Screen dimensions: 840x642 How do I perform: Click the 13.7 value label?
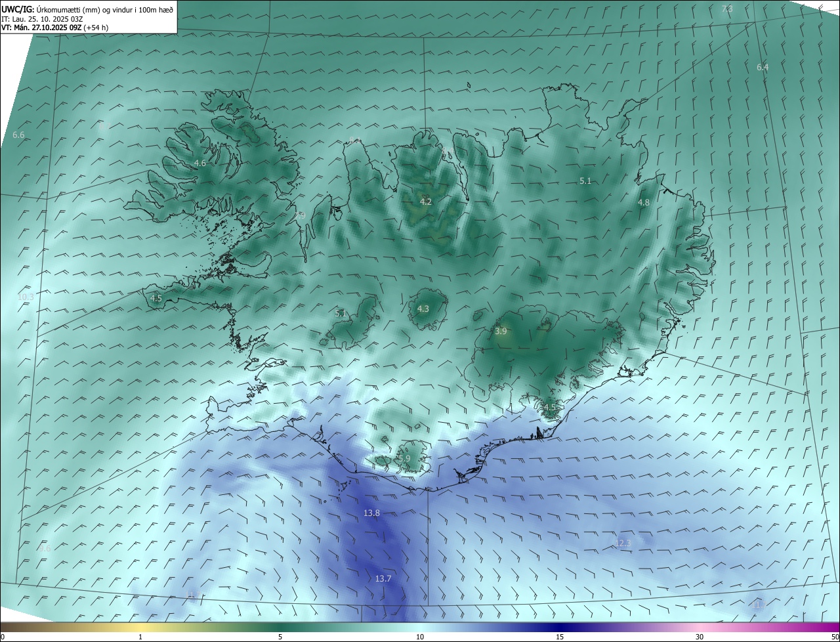point(383,578)
